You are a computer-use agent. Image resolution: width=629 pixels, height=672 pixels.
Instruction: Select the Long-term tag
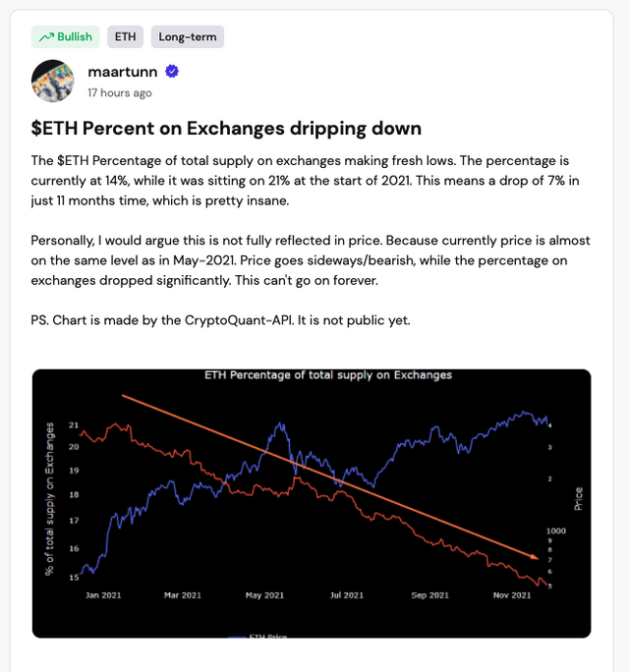(187, 37)
